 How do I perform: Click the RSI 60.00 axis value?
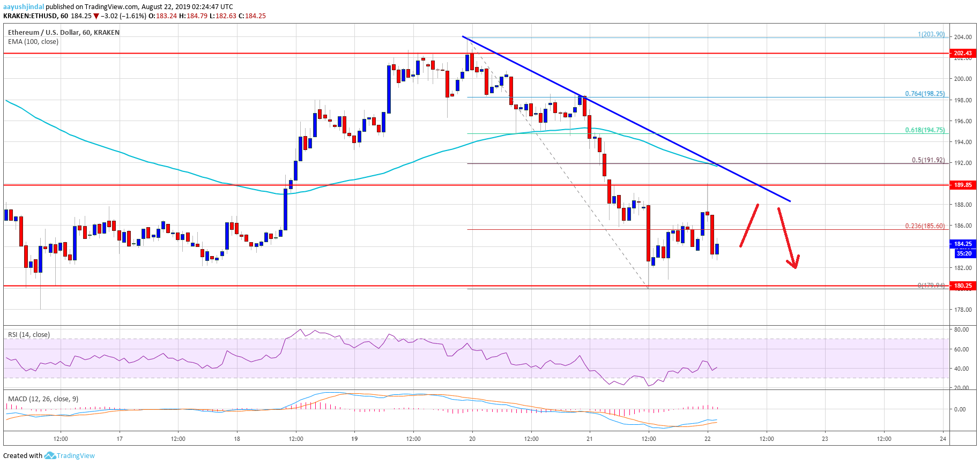tap(961, 349)
